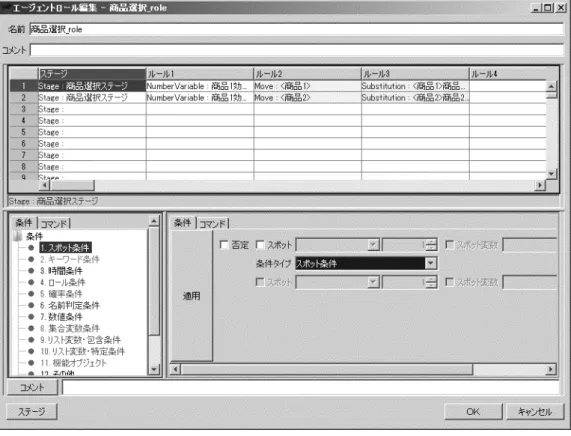The width and height of the screenshot is (571, 436).
Task: Click table horizontal scroll right arrow
Action: click(x=540, y=185)
